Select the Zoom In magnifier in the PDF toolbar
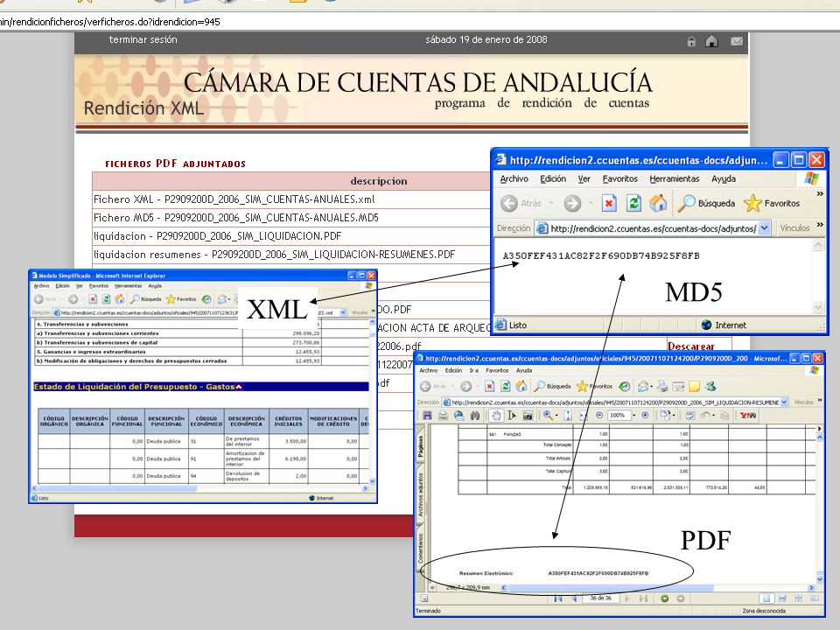Image resolution: width=840 pixels, height=630 pixels. (547, 415)
